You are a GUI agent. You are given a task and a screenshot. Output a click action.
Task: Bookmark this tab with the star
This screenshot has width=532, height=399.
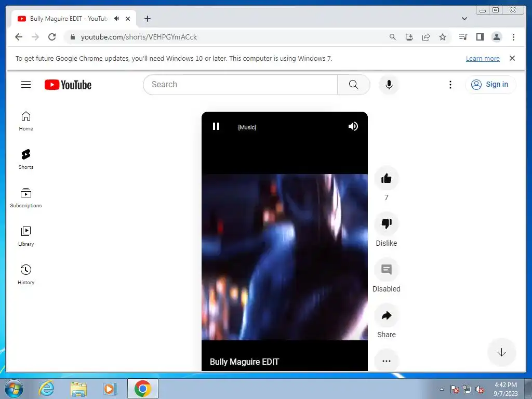[443, 37]
